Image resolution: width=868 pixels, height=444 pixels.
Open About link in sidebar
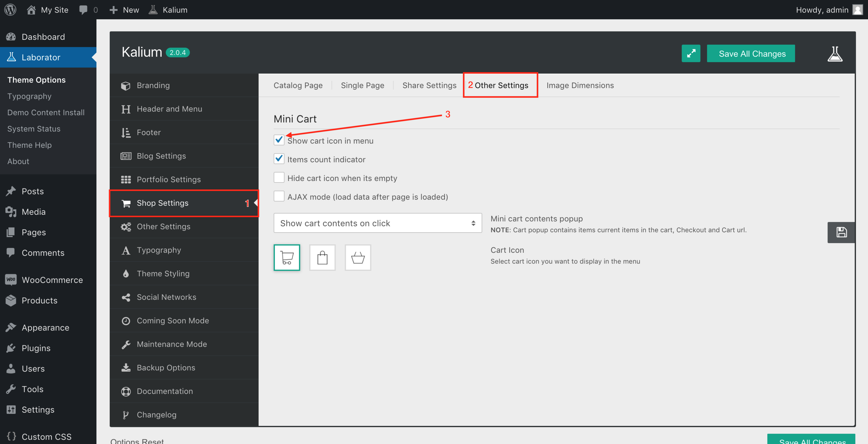pos(18,161)
